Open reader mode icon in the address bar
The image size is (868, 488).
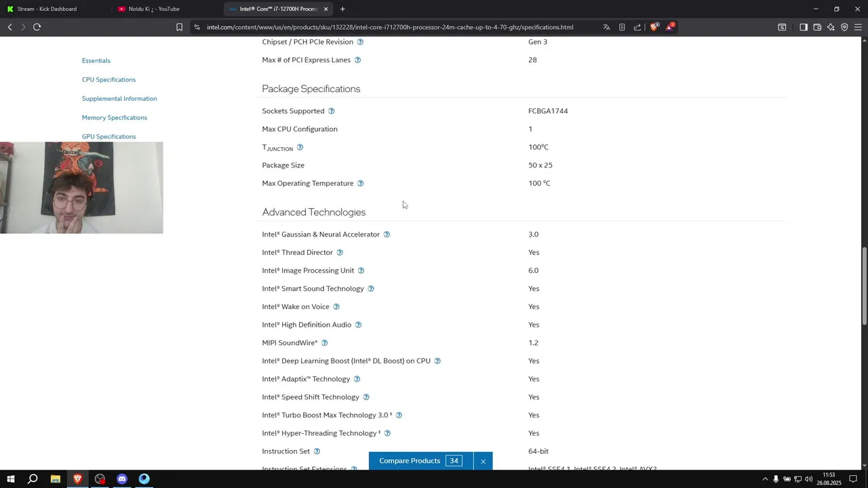click(622, 27)
